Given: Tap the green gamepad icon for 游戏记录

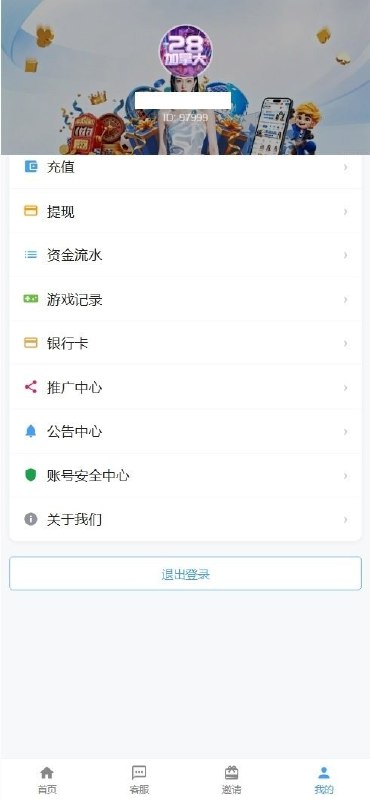Looking at the screenshot, I should point(31,299).
